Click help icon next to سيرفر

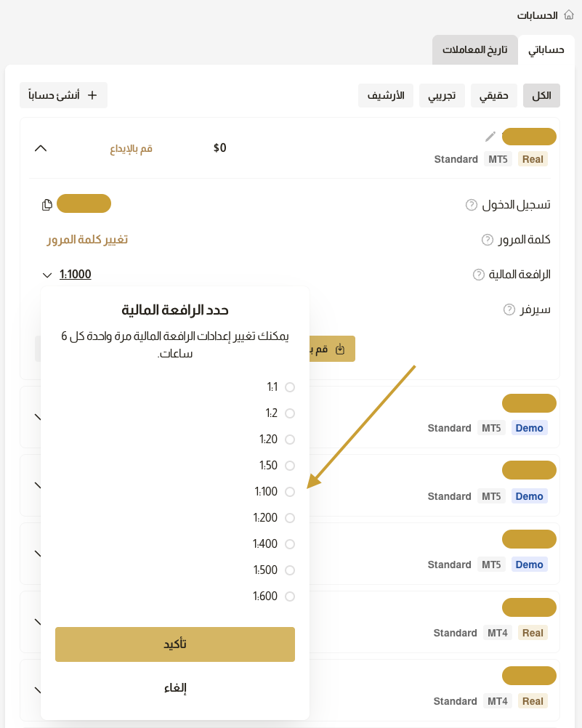(509, 310)
